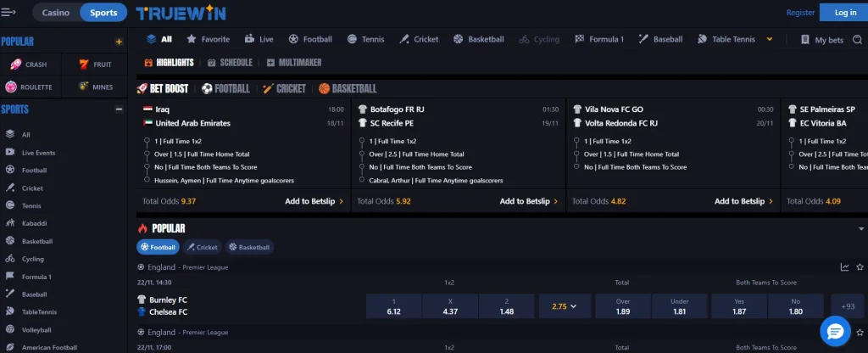Screen dimensions: 868x353
Task: Select the Cricket chip under Popular
Action: (x=202, y=247)
